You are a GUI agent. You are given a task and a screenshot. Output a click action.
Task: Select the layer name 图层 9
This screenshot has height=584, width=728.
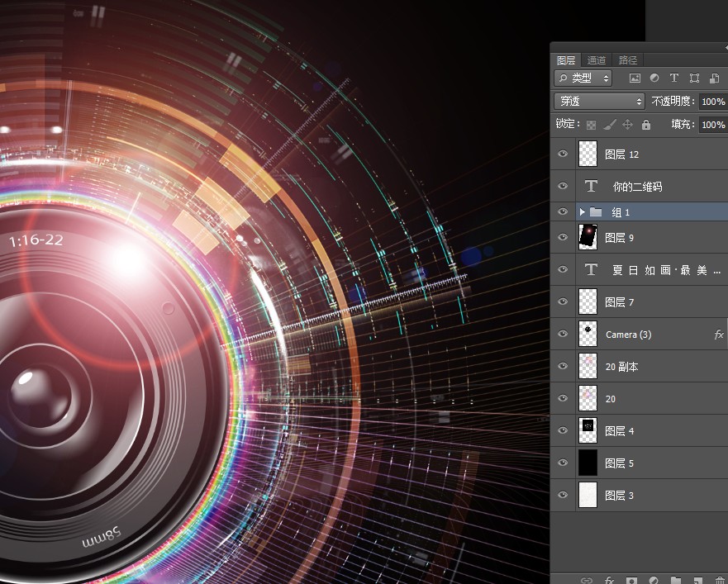(x=620, y=238)
